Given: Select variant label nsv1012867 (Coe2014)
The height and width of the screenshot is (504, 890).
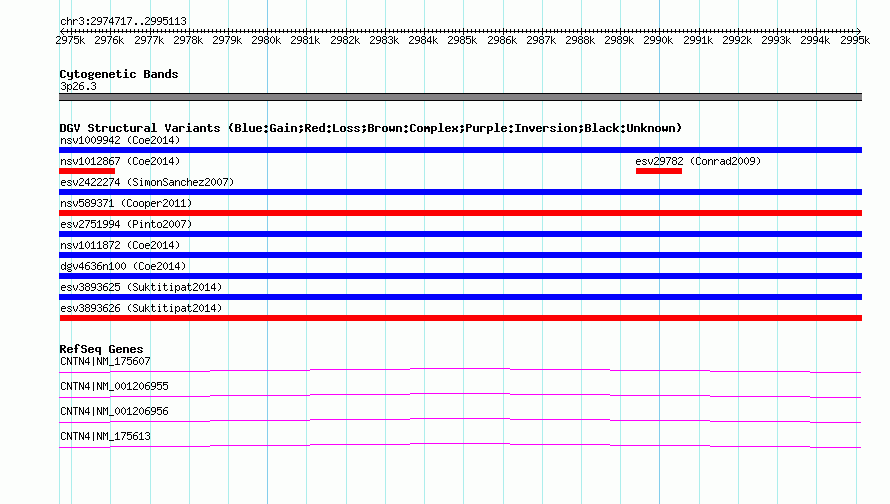Looking at the screenshot, I should 120,161.
